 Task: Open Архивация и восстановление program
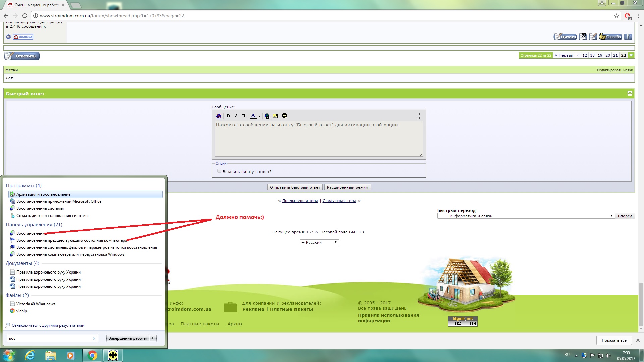coord(86,194)
